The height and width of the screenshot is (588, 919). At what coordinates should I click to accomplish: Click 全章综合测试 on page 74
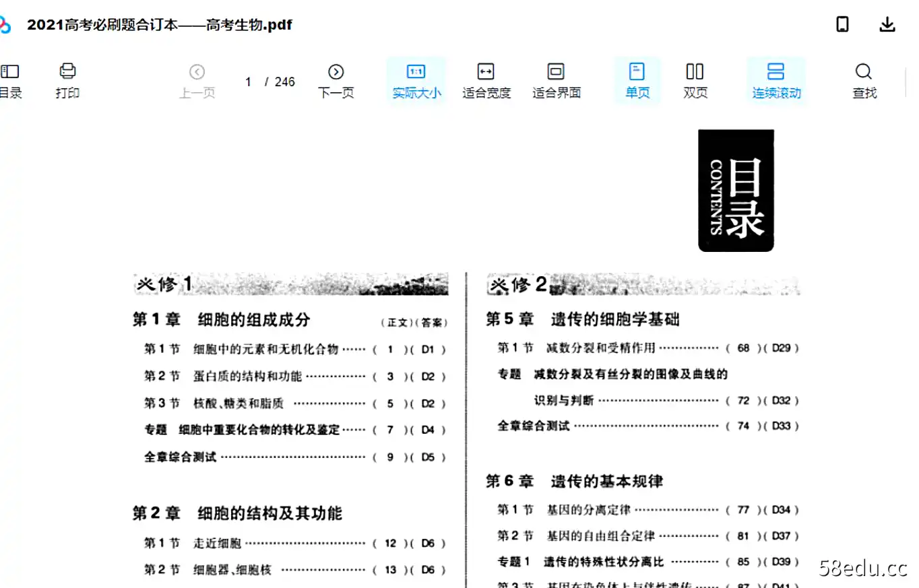point(534,426)
